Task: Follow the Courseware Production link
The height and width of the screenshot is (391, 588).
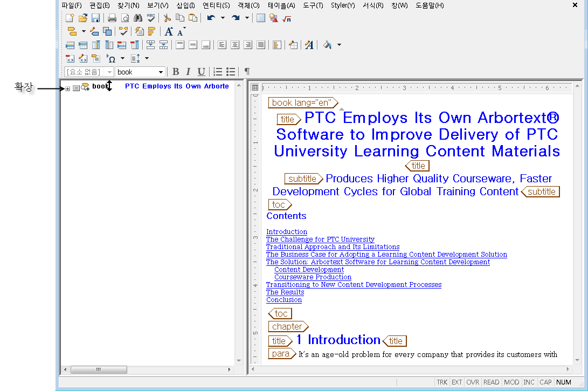Action: click(x=313, y=277)
